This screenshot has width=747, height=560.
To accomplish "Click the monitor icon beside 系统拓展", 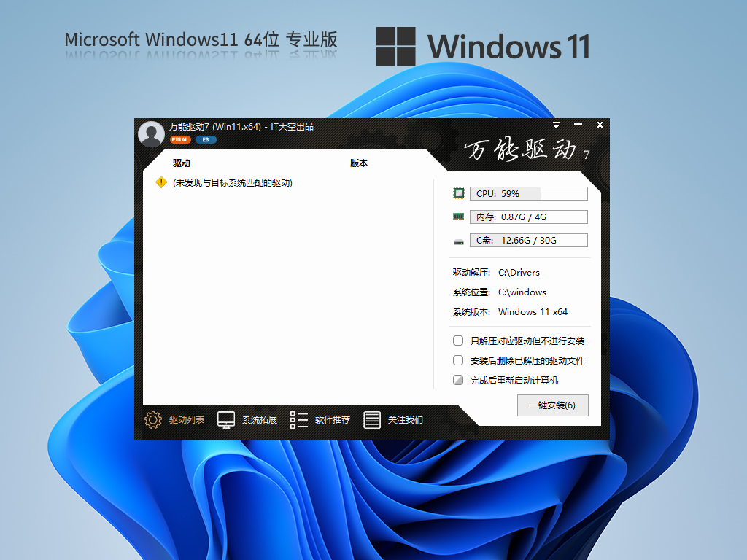I will [x=225, y=420].
